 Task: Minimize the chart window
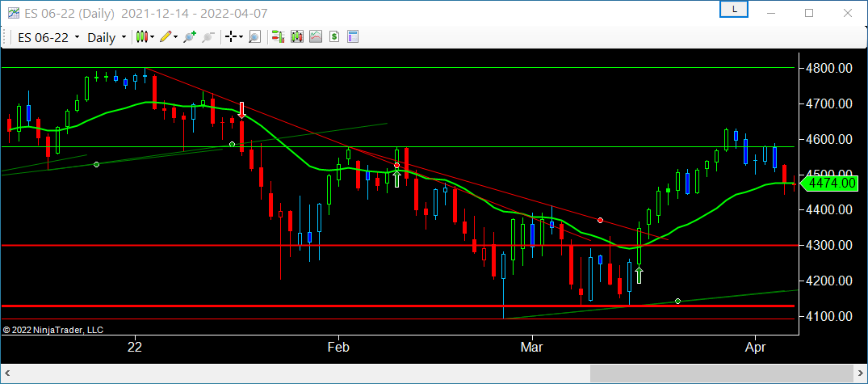[772, 13]
